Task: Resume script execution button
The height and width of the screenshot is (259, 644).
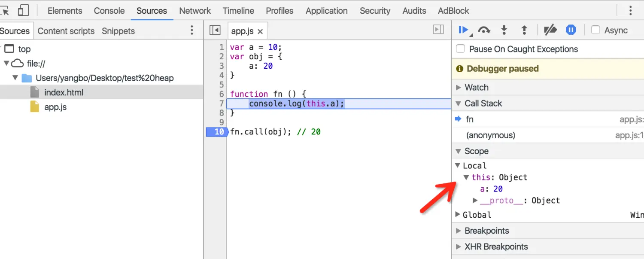Action: [463, 30]
